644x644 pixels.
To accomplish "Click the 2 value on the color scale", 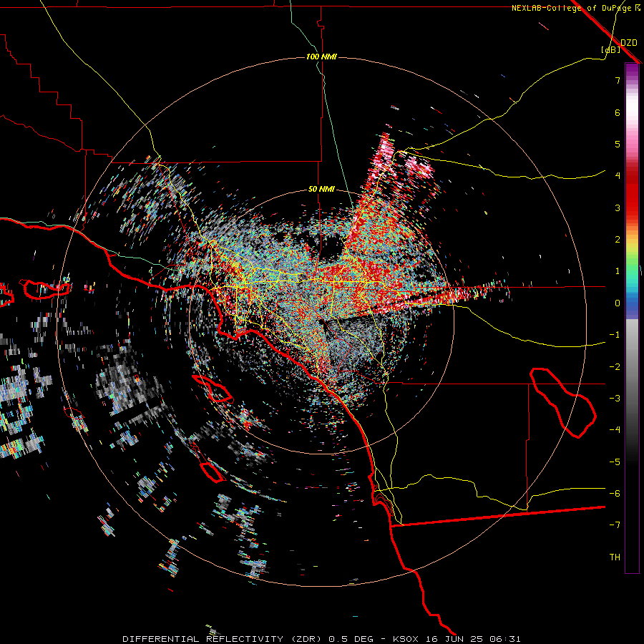I will tap(618, 240).
